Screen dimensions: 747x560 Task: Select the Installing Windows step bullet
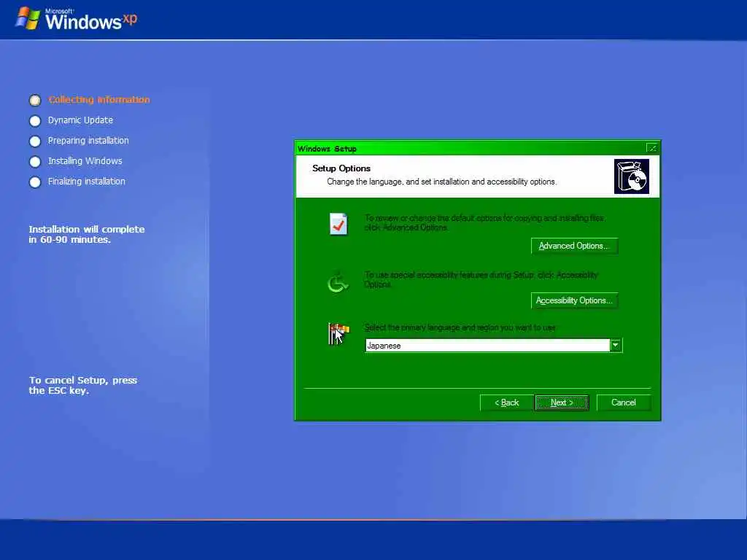(x=35, y=161)
